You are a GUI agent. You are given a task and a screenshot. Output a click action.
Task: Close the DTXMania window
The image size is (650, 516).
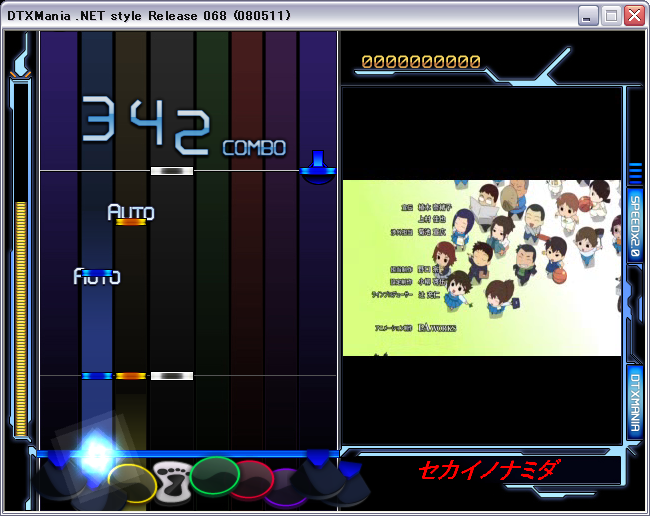coord(634,16)
